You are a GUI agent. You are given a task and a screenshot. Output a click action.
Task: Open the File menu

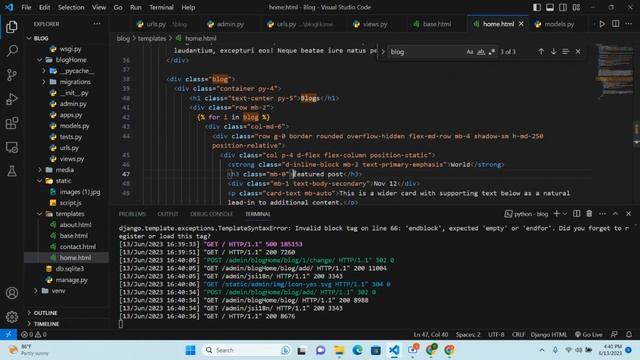coord(26,7)
